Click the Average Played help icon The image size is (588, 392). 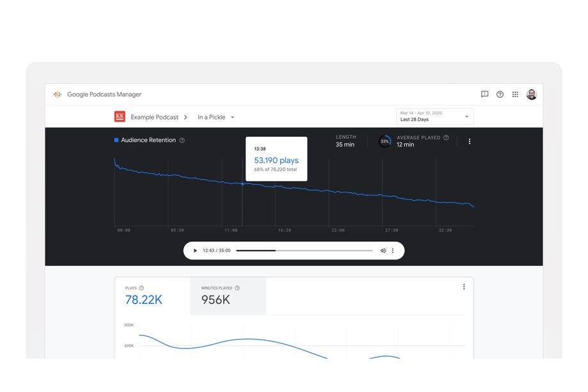tap(446, 137)
